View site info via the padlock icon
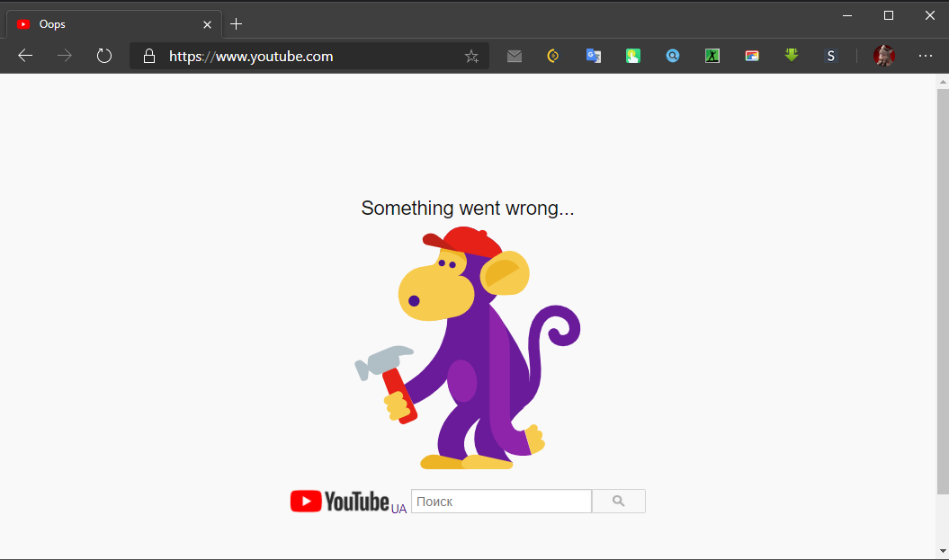949x560 pixels. point(149,57)
